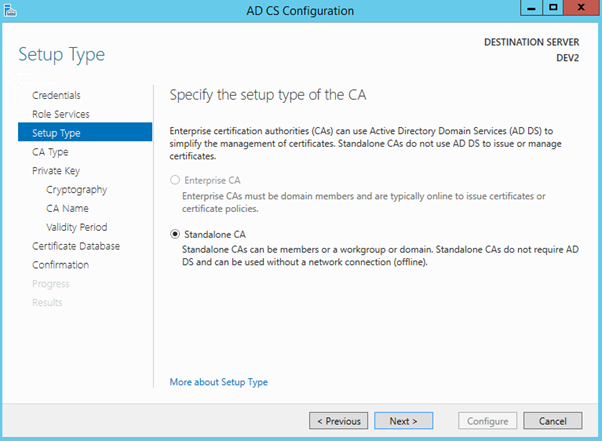Click the disabled Configure button
This screenshot has width=602, height=441.
tap(487, 421)
